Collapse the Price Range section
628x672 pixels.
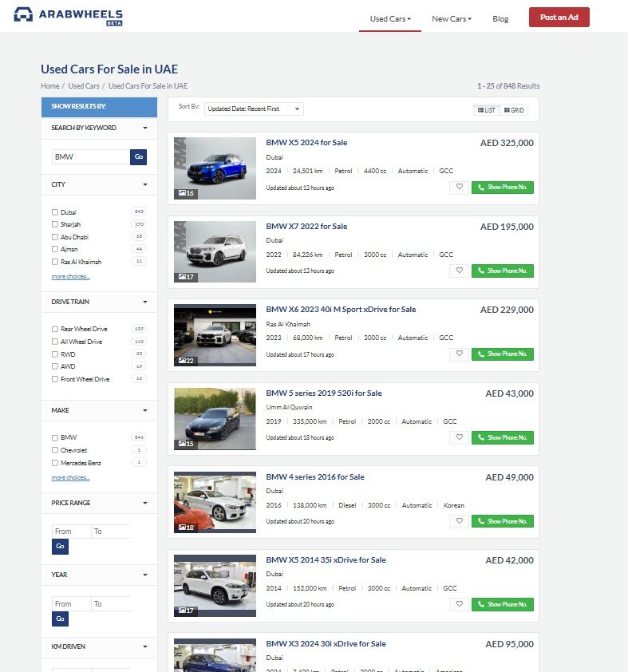pyautogui.click(x=99, y=503)
